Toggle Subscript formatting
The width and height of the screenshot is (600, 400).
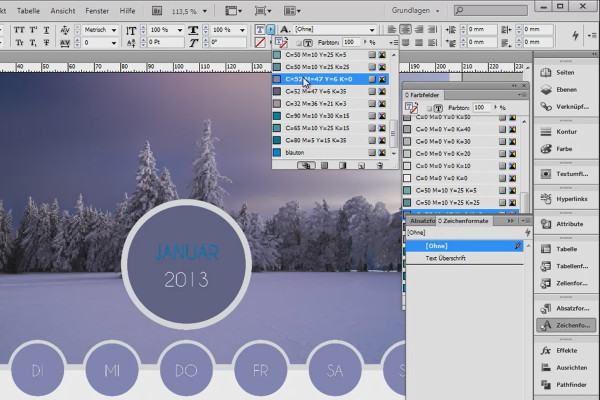tap(33, 42)
